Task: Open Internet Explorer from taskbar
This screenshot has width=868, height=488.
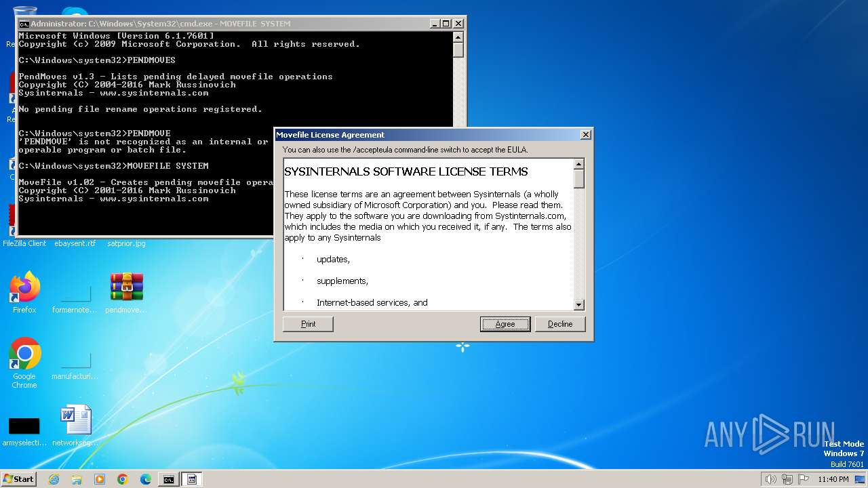Action: coord(54,479)
